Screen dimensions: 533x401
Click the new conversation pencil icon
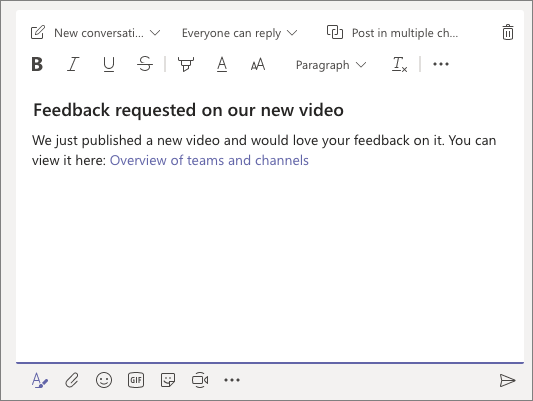38,32
